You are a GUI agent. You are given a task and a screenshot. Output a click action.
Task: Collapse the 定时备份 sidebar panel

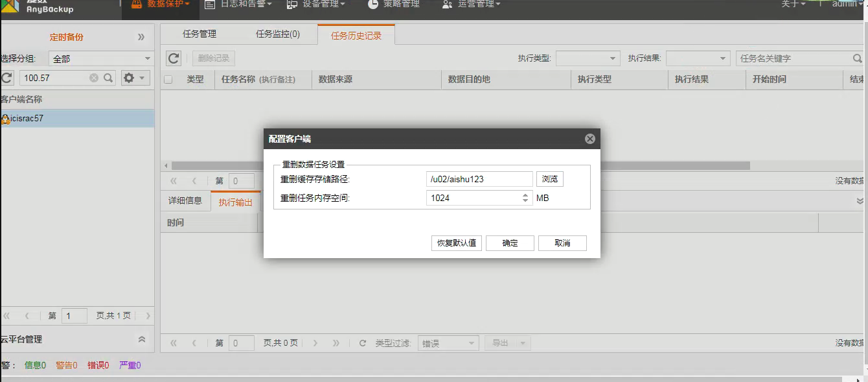pyautogui.click(x=141, y=37)
